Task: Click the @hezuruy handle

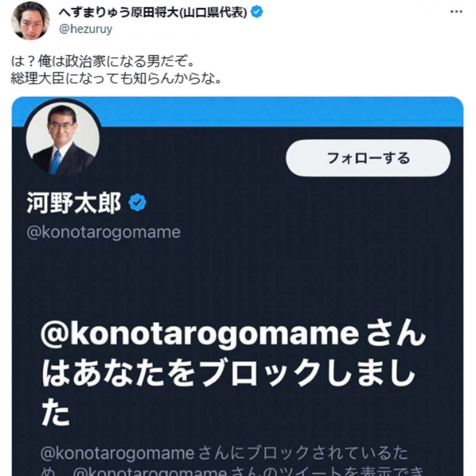Action: 86,29
